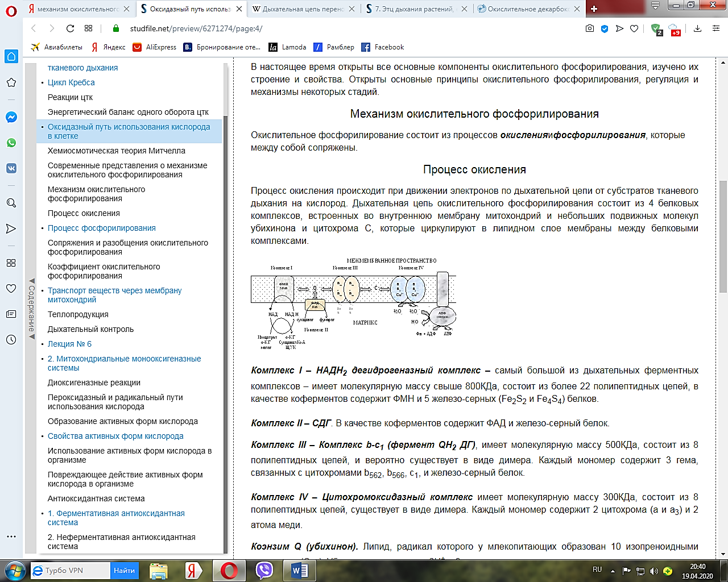This screenshot has height=582, width=728.
Task: Open My Flow send icon in sidebar
Action: tap(11, 228)
